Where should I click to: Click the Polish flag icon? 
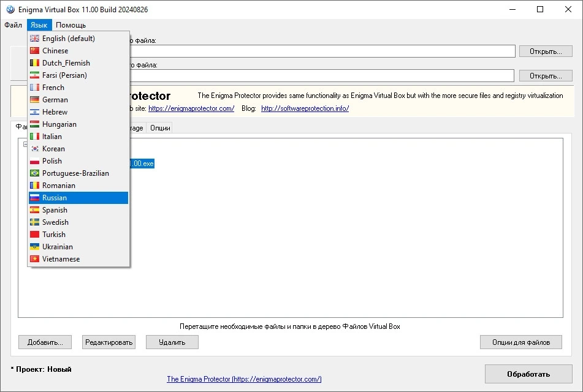pyautogui.click(x=34, y=161)
